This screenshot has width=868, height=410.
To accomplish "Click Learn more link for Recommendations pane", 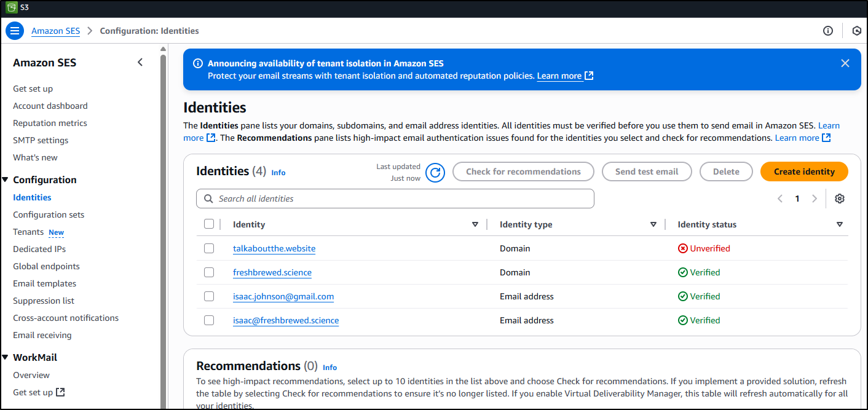I will tap(803, 138).
